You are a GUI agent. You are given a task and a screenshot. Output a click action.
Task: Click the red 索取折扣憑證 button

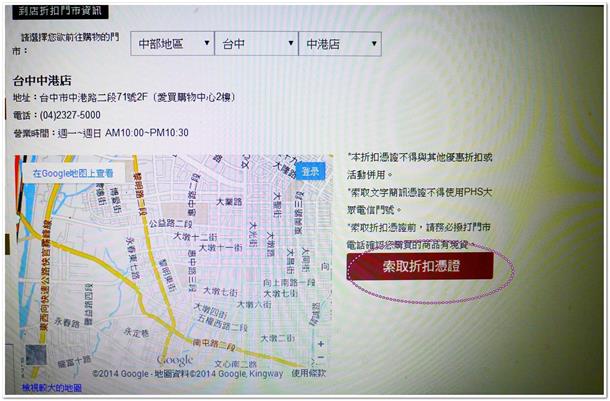click(420, 267)
